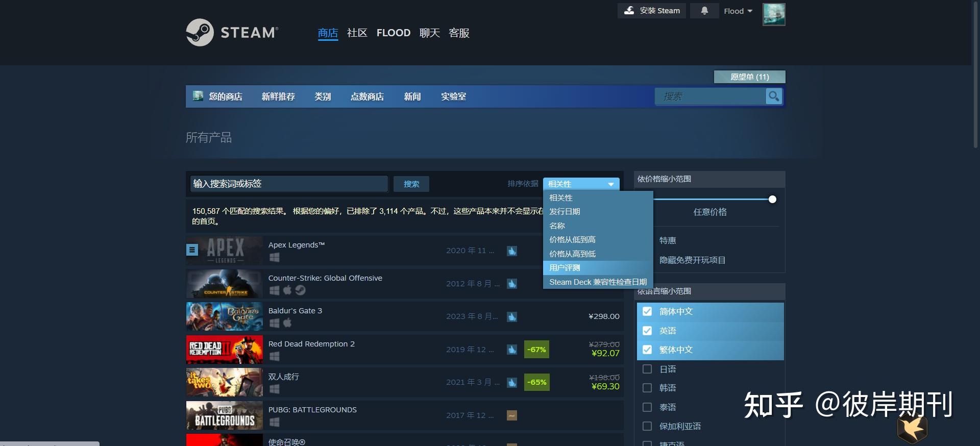The height and width of the screenshot is (446, 980).
Task: Click the price range slider handle
Action: 772,199
